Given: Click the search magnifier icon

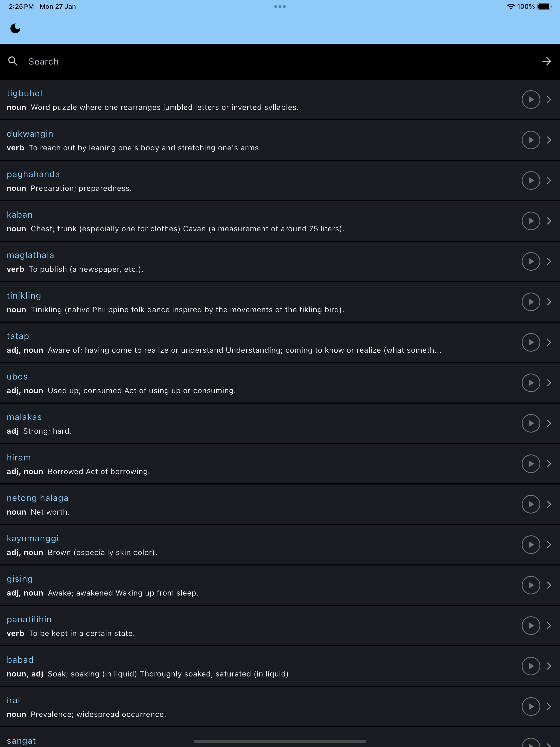Looking at the screenshot, I should 13,61.
